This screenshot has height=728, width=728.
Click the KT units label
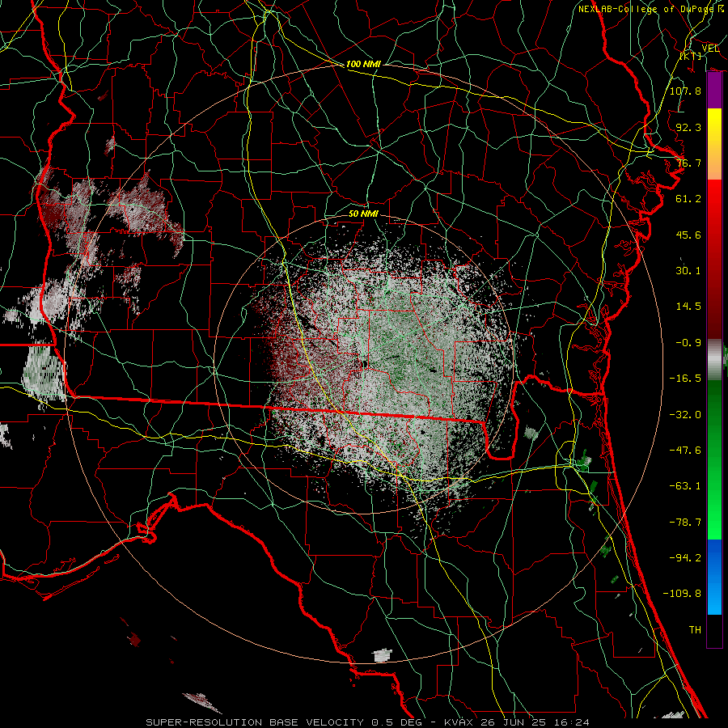coord(691,56)
